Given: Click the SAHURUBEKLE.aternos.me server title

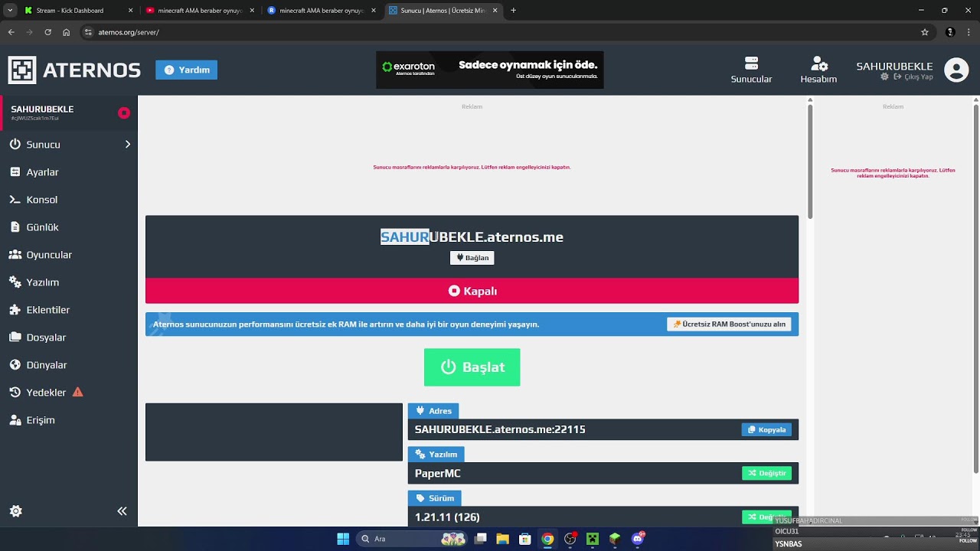Looking at the screenshot, I should (472, 237).
